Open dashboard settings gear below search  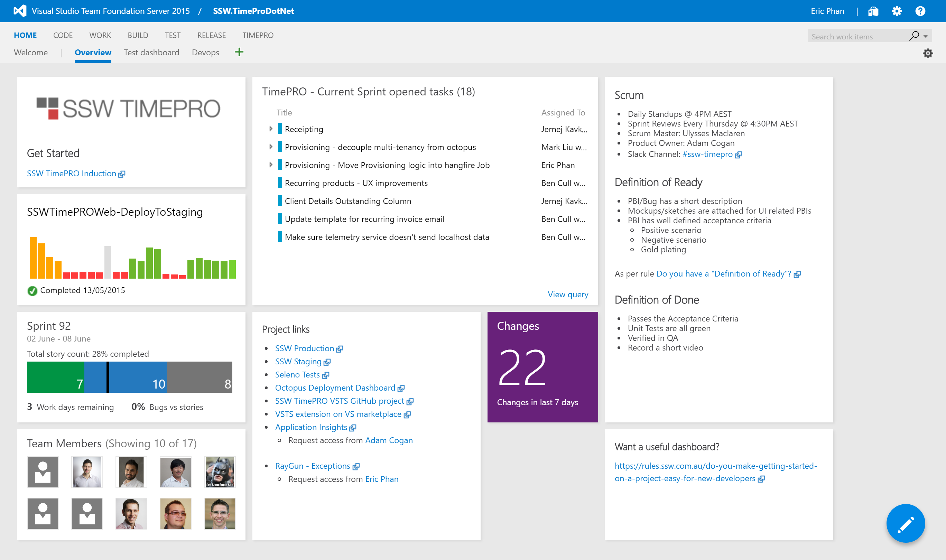click(928, 53)
